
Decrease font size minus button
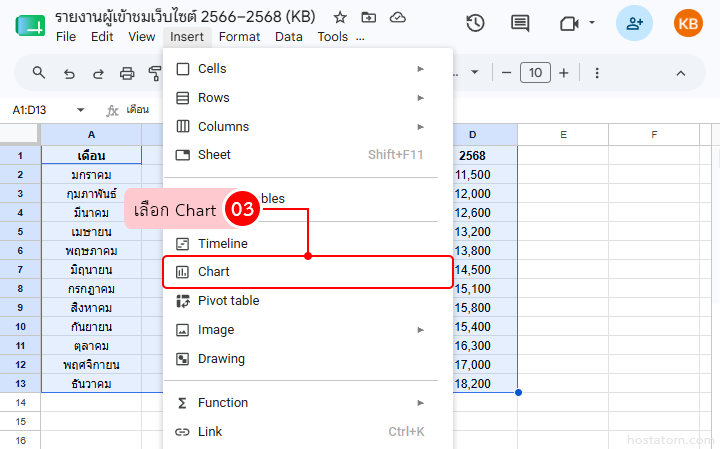pyautogui.click(x=506, y=73)
